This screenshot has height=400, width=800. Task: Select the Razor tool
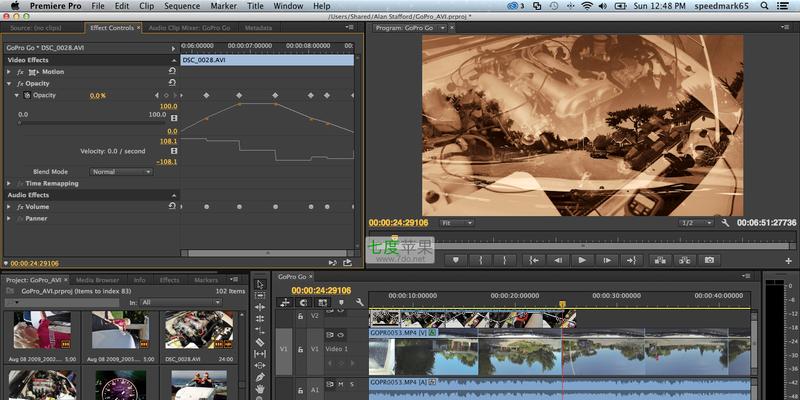260,342
